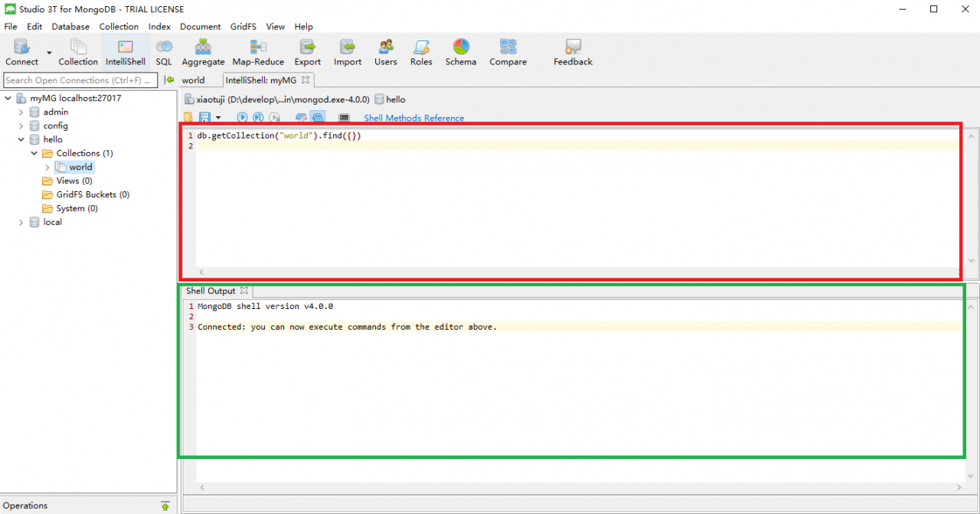This screenshot has height=514, width=980.
Task: Launch the Compare tool
Action: pos(507,51)
